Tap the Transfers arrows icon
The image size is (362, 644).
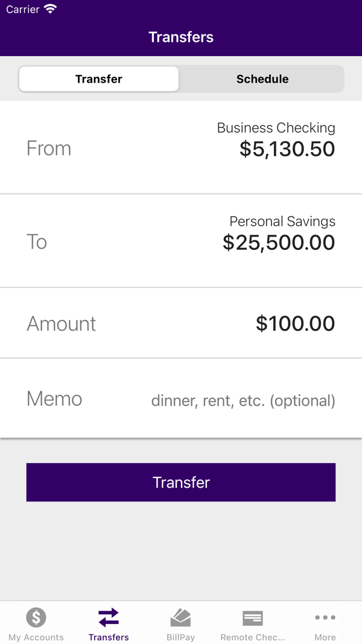click(109, 617)
